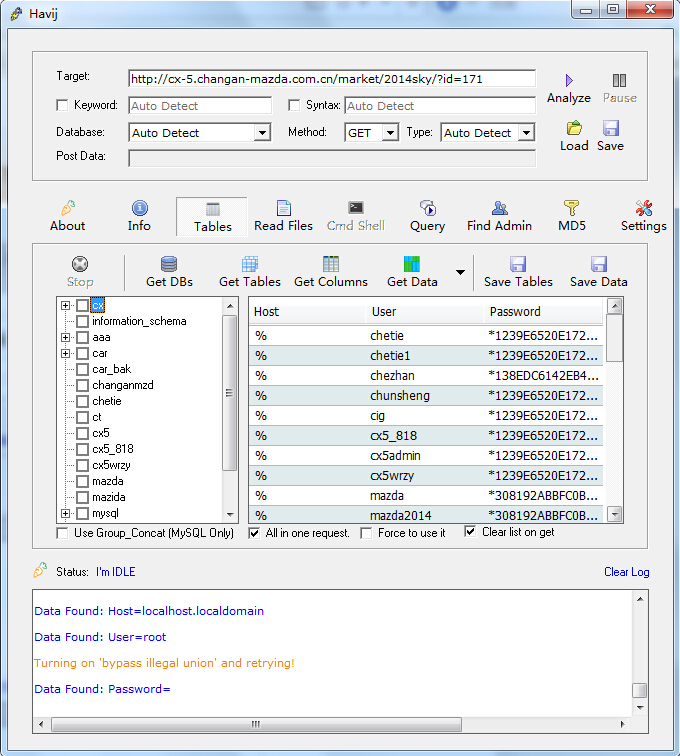Click the Get Tables icon
Viewport: 680px width, 756px height.
pyautogui.click(x=250, y=264)
